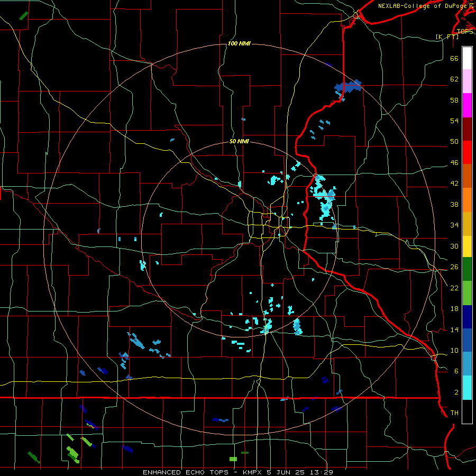The image size is (476, 476).
Task: Click the legend value "58"
Action: (x=454, y=100)
